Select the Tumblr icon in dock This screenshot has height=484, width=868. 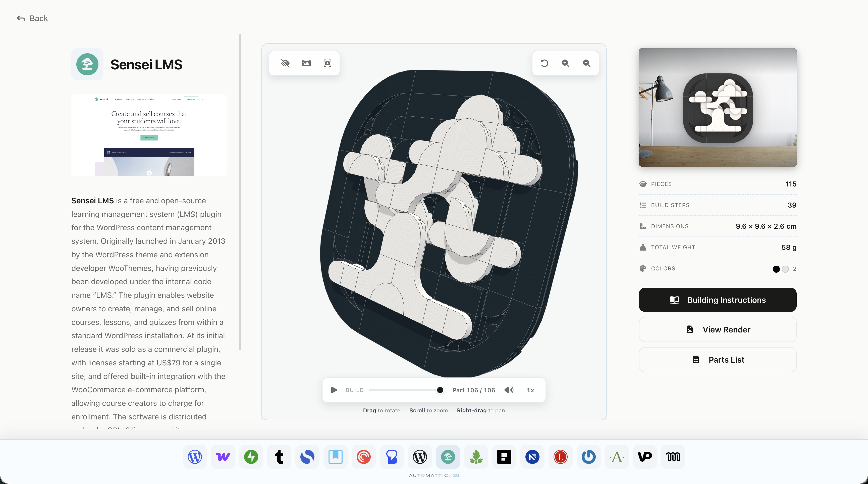tap(279, 457)
